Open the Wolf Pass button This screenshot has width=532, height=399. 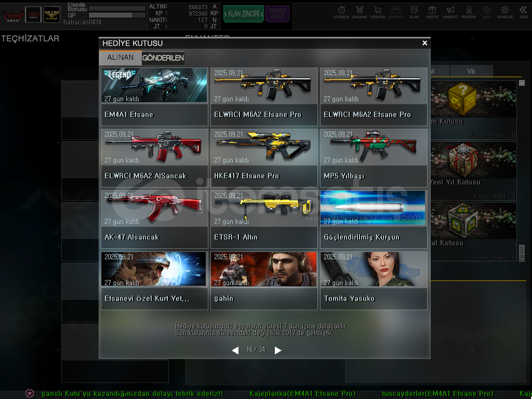coord(277,14)
